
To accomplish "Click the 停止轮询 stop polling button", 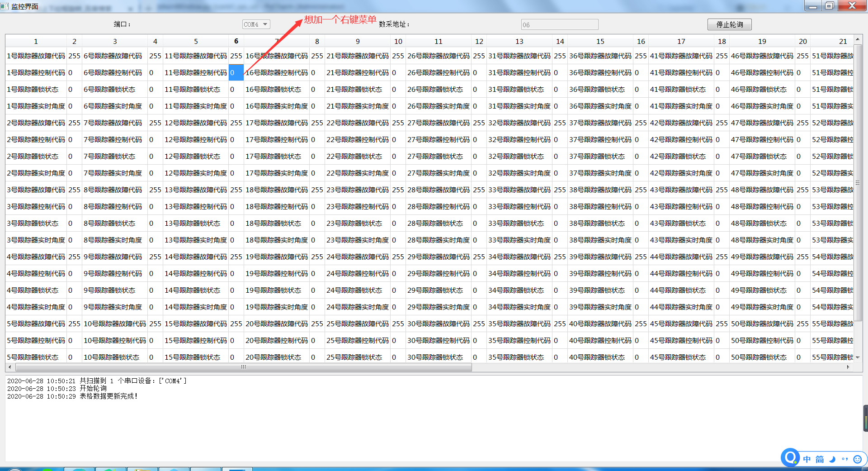I will click(x=729, y=24).
